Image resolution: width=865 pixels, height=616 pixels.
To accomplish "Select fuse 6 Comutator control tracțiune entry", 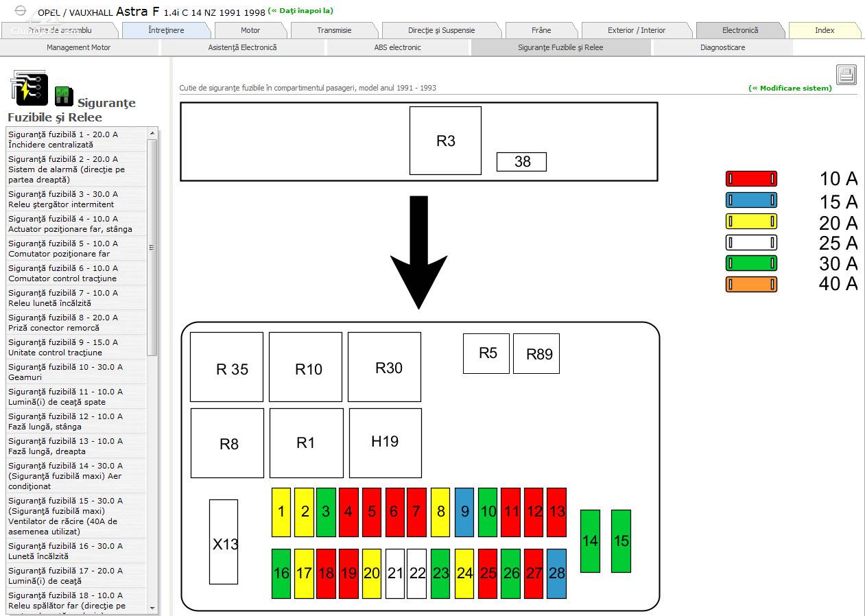I will click(x=76, y=273).
